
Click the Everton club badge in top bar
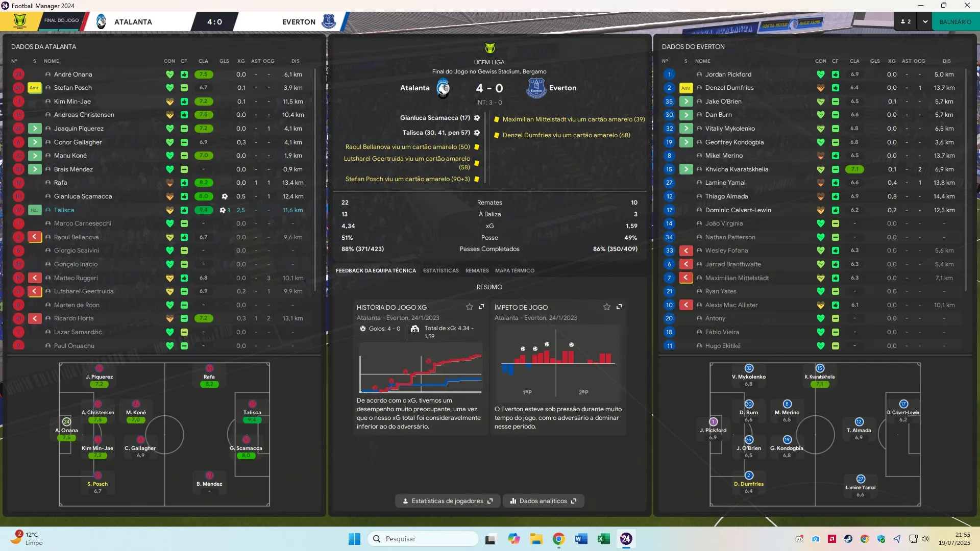329,21
